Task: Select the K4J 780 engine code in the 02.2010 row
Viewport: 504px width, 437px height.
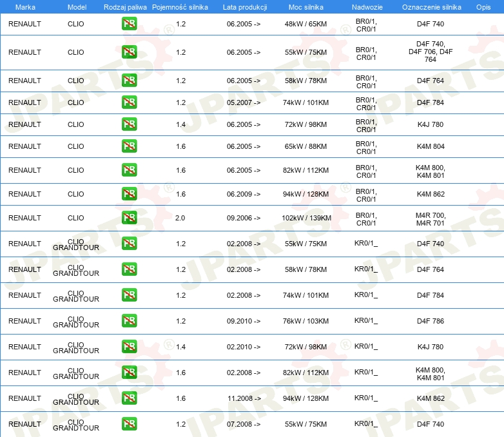Action: (431, 347)
